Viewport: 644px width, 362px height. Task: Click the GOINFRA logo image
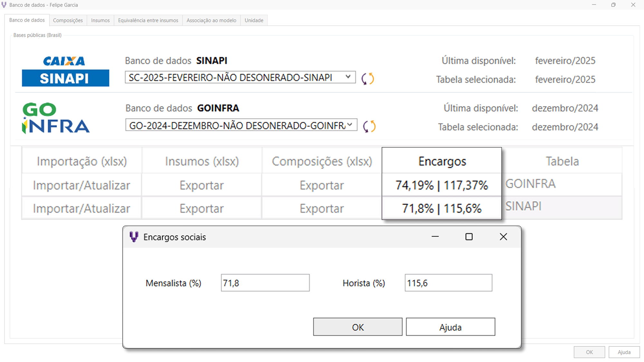56,118
